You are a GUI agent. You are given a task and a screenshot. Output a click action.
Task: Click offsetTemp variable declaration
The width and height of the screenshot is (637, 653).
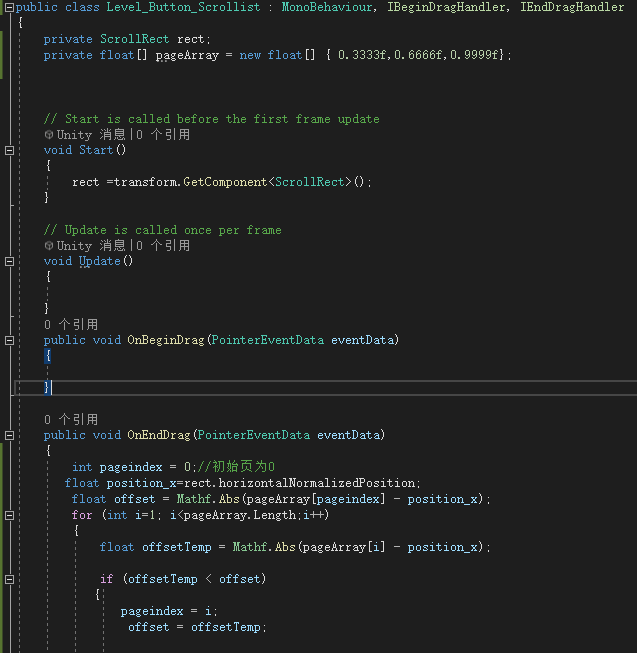[x=177, y=547]
